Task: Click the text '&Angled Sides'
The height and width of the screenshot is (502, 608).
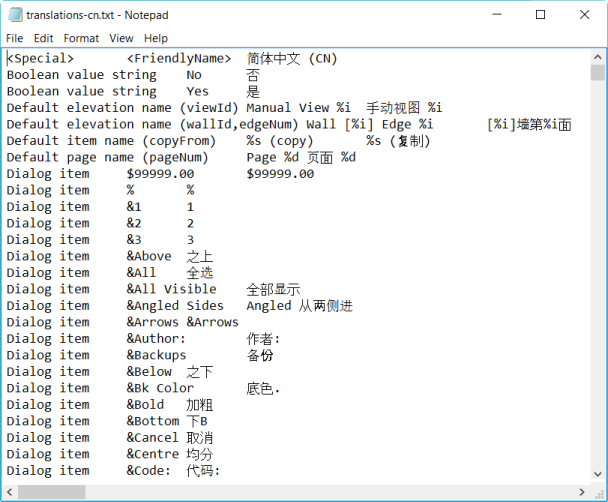Action: pos(175,306)
